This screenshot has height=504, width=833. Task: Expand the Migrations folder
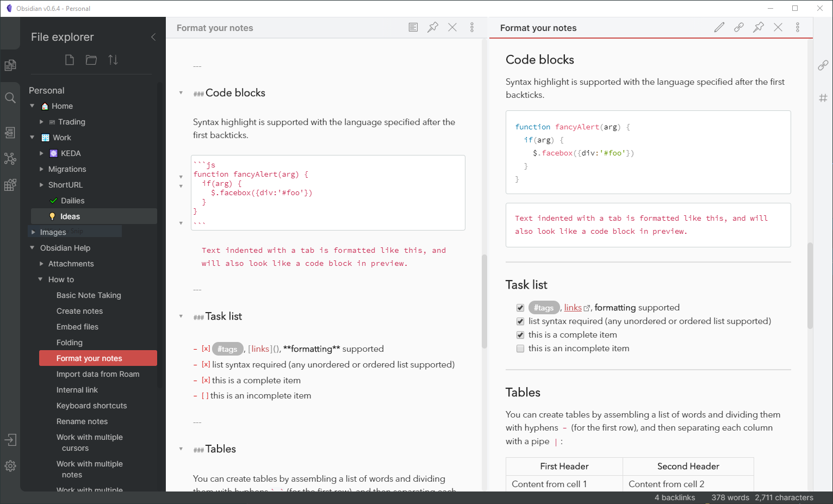[41, 169]
